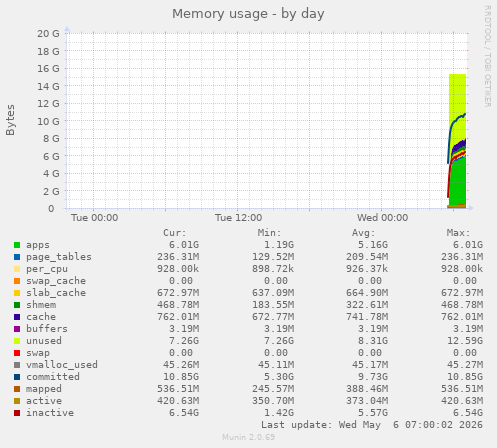Click the 'Cur:' column header
The width and height of the screenshot is (497, 448).
[x=175, y=233]
